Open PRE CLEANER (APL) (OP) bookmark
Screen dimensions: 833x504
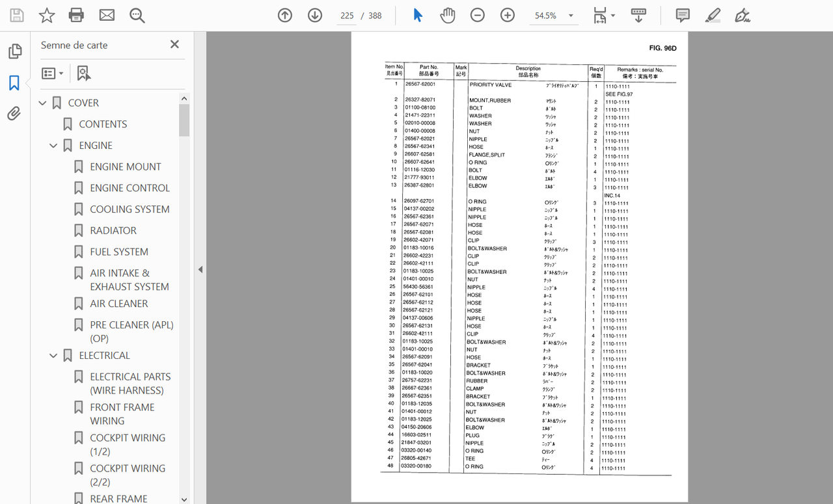point(131,332)
